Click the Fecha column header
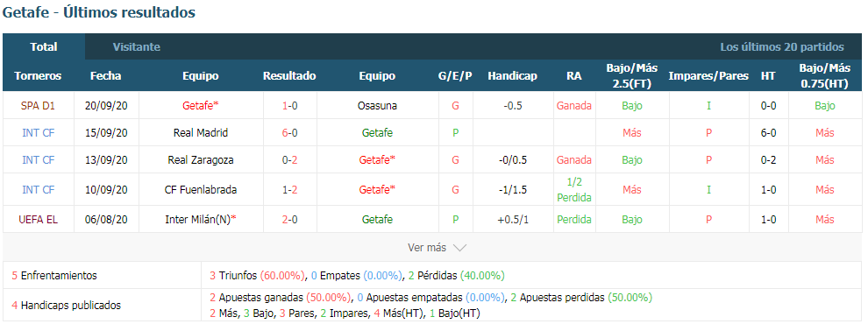Screen dimensions: 868x324 [x=106, y=76]
